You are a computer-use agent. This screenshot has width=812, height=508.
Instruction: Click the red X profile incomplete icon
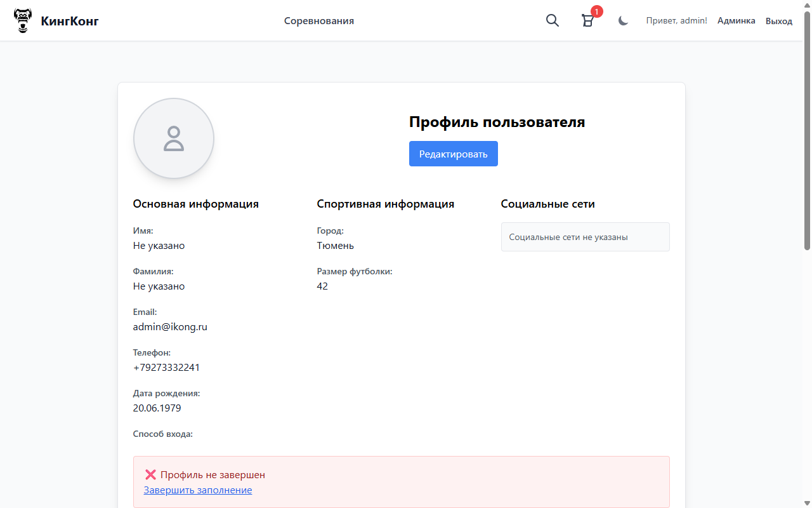150,474
